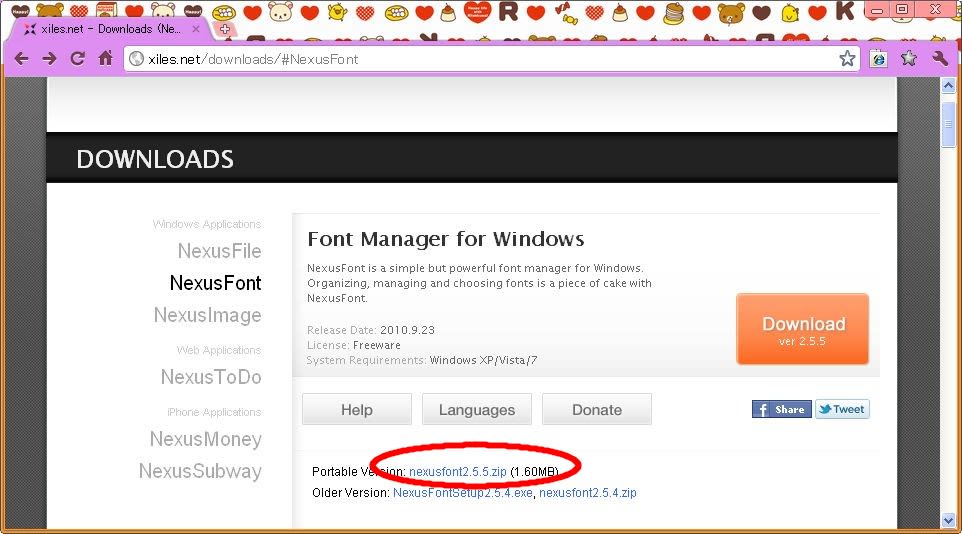Tweet this page via the Tweet button

pos(842,409)
